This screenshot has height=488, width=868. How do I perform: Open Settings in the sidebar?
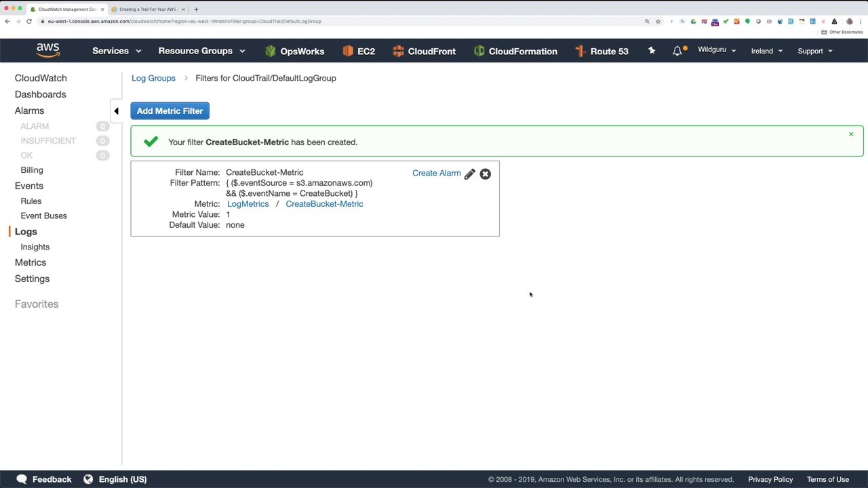tap(32, 279)
